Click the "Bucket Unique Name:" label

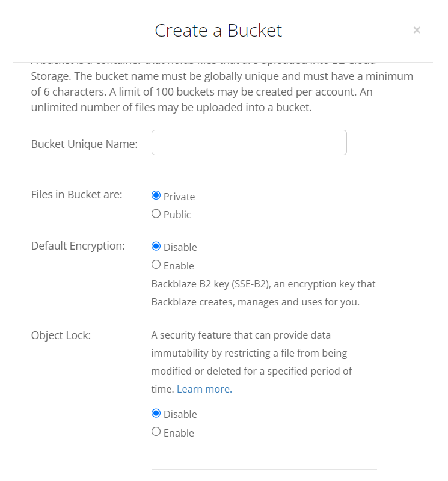point(84,144)
